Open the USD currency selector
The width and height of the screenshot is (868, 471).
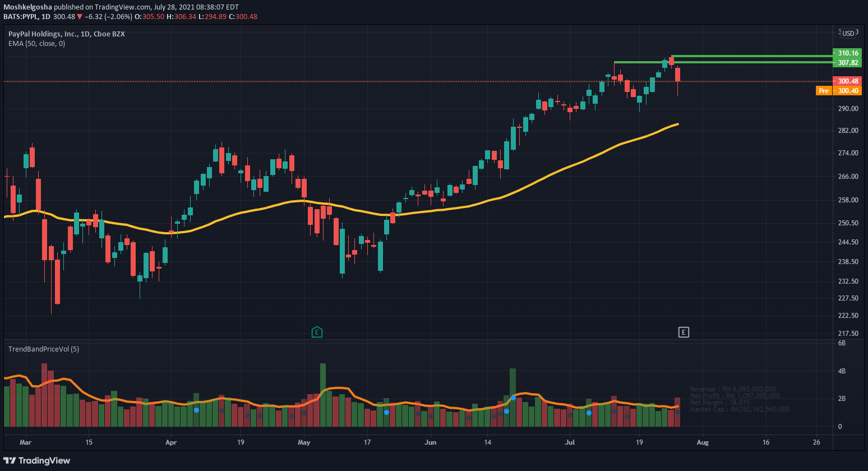tap(848, 34)
